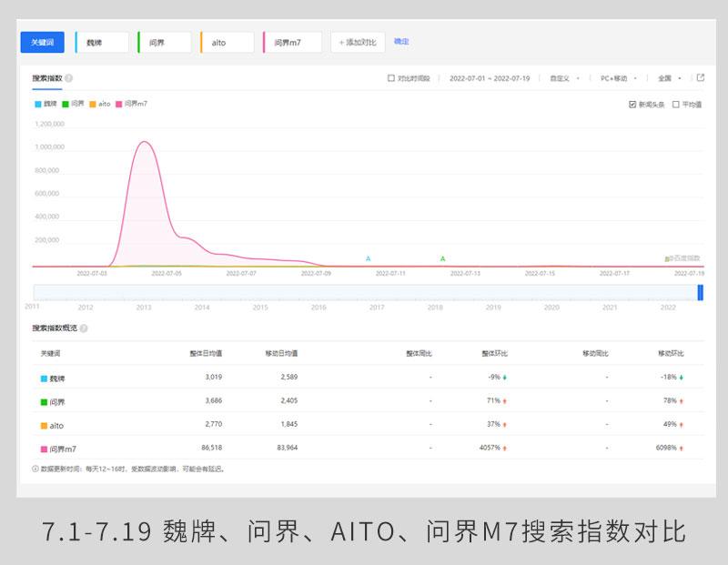Viewport: 728px width, 565px height.
Task: Click the green news marker A on chart
Action: tap(443, 258)
